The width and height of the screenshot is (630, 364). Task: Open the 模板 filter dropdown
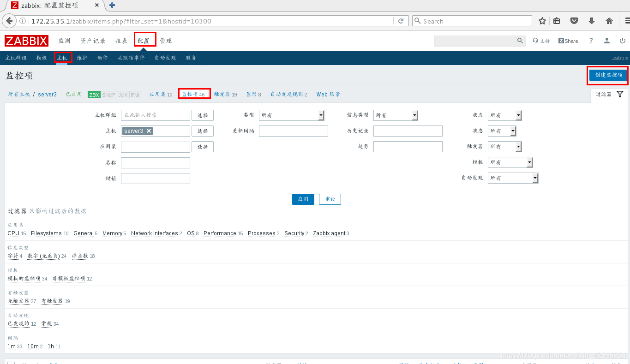(510, 162)
